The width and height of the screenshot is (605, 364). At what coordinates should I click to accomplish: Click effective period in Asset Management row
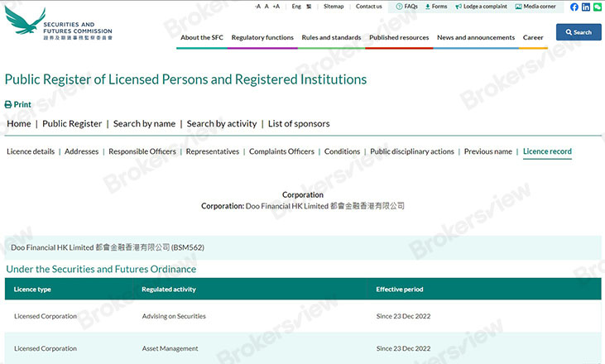pos(403,348)
